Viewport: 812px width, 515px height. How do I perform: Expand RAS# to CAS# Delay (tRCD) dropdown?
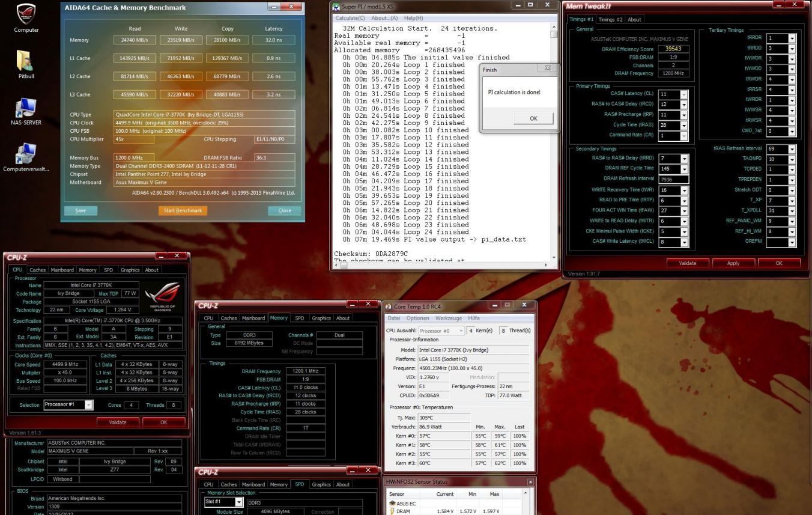[x=683, y=105]
